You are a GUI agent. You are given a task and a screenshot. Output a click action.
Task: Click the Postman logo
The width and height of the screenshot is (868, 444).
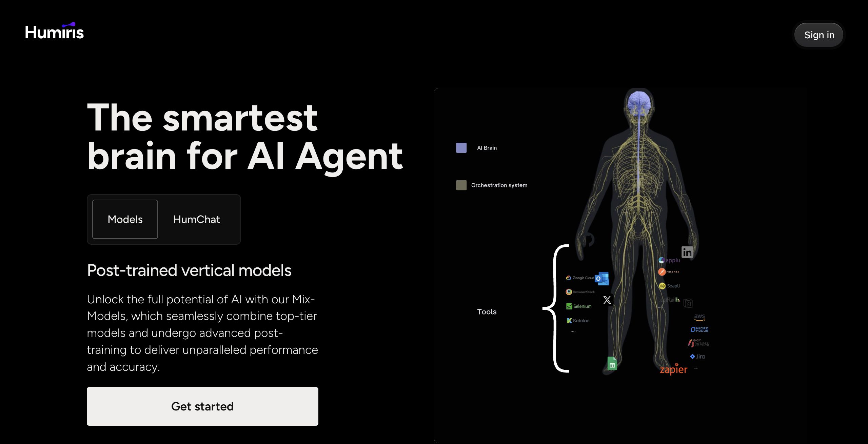(x=669, y=272)
